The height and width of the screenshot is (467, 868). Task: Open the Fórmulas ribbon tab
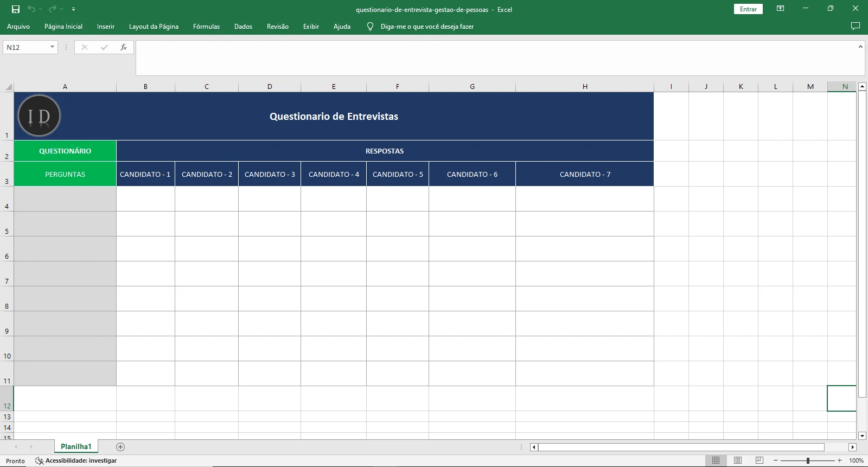click(206, 26)
